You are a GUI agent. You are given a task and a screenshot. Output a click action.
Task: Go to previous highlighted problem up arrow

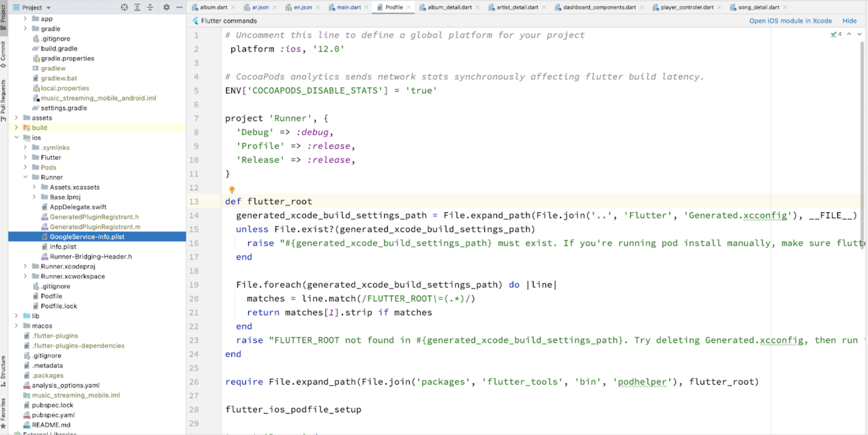tap(849, 35)
